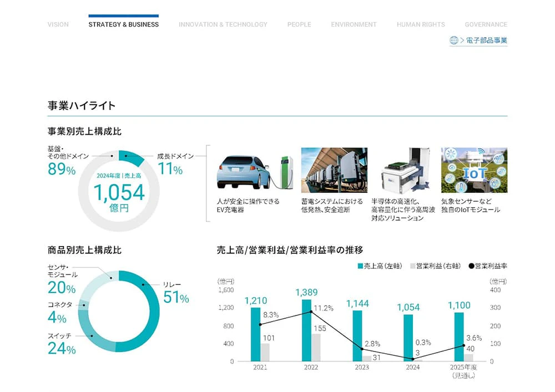The width and height of the screenshot is (555, 392).
Task: Click the teal 売上高 legend square
Action: (360, 266)
